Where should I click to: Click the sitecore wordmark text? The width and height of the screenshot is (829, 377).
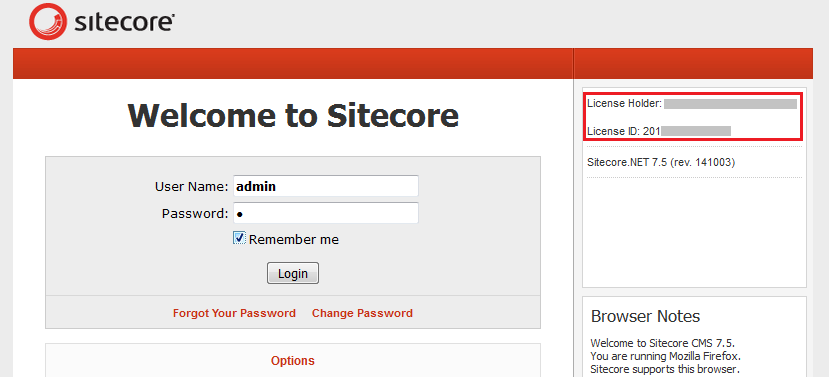(124, 22)
